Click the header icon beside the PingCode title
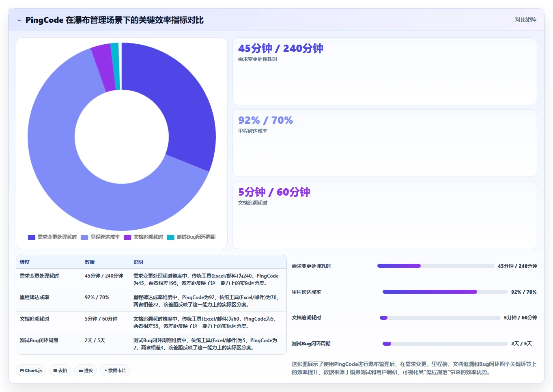Viewport: 553px width, 392px height. (19, 20)
